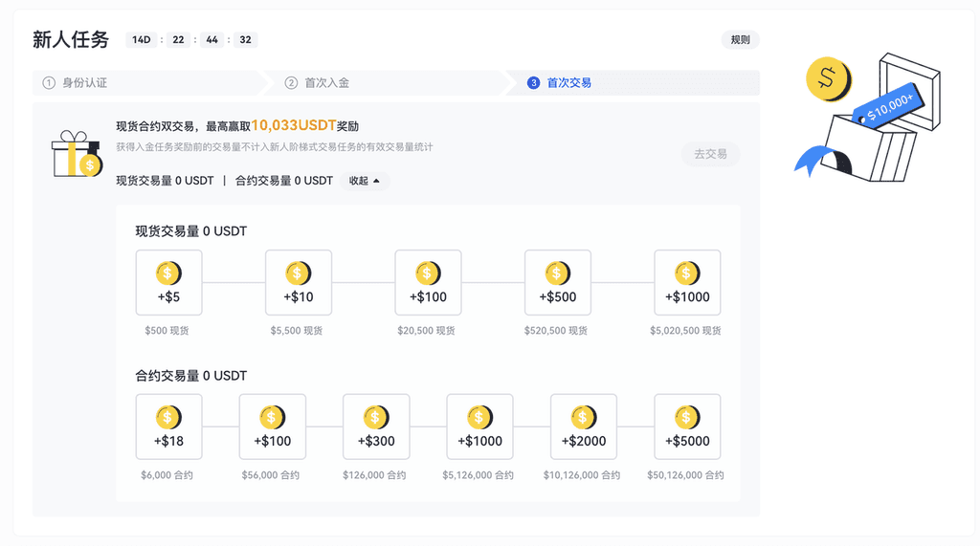
Task: Click the +$2000 contract reward tile
Action: coord(583,426)
